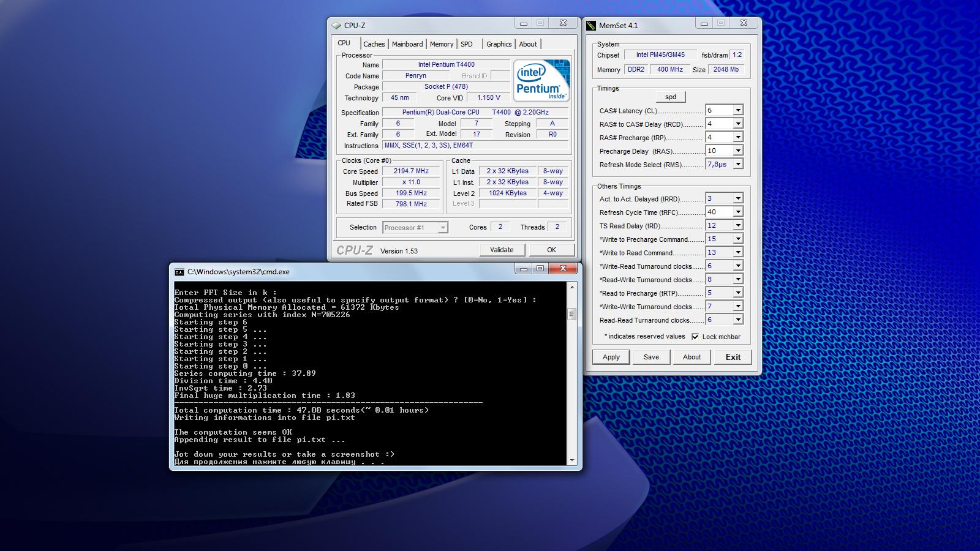
Task: Click the CPU-Z title bar icon
Action: click(x=336, y=26)
